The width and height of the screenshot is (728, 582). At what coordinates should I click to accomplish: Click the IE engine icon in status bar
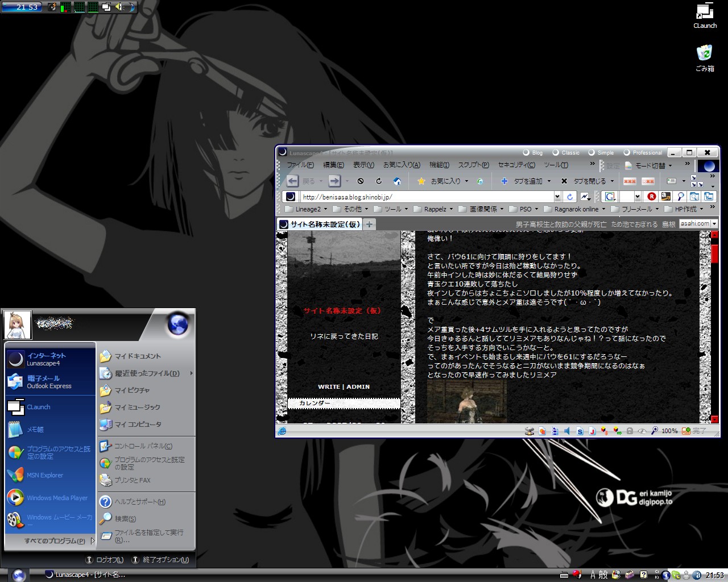point(282,431)
